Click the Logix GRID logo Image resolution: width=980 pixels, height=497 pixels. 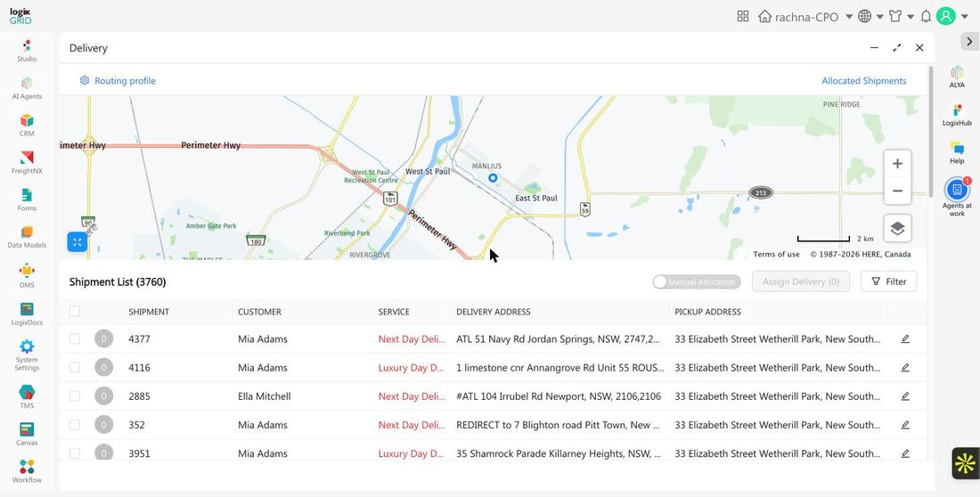pos(20,16)
